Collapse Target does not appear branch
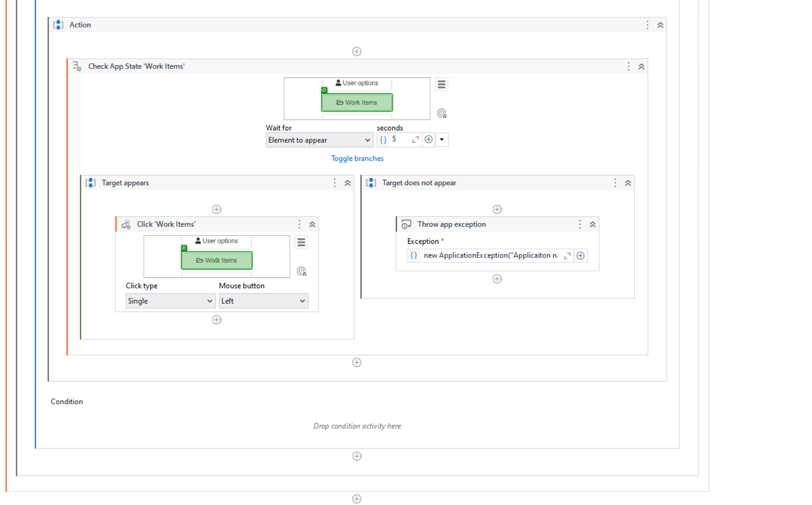Screen dimensions: 812x505 click(628, 183)
